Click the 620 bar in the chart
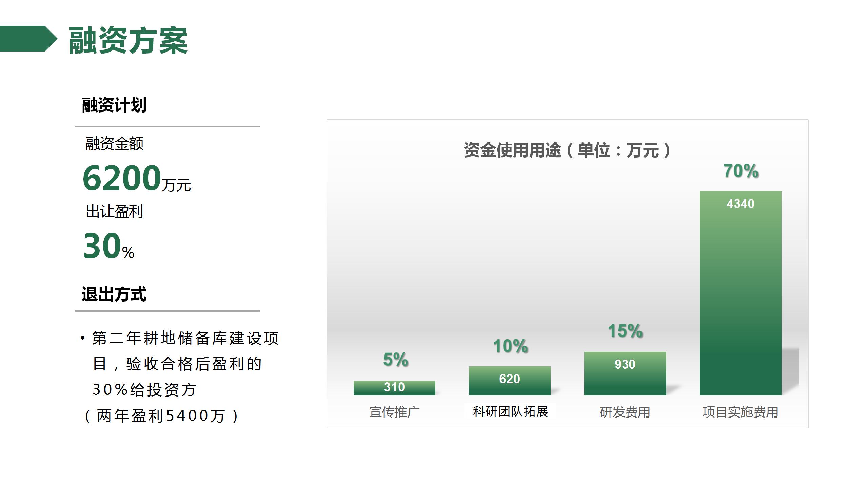Image resolution: width=868 pixels, height=488 pixels. (x=510, y=381)
